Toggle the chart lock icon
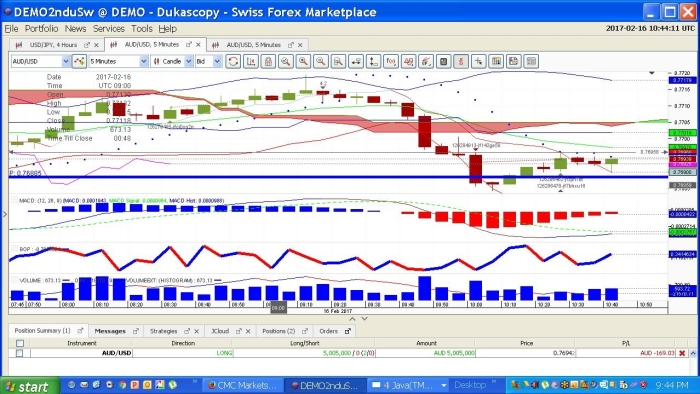 click(x=268, y=62)
